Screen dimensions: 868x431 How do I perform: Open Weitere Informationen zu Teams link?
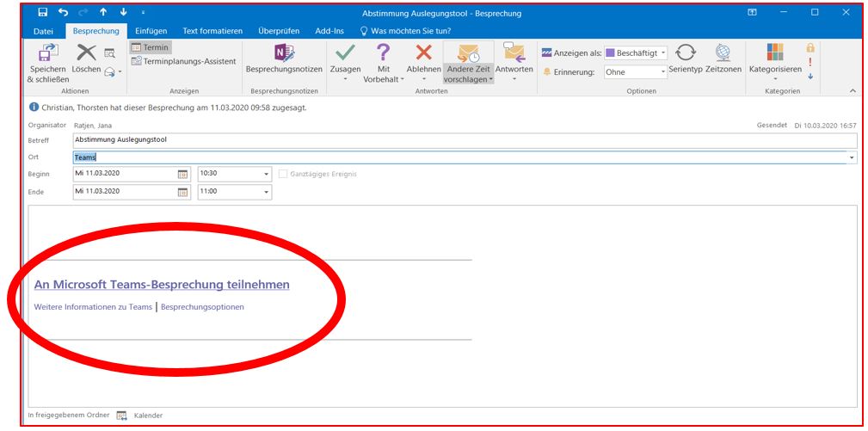click(93, 306)
